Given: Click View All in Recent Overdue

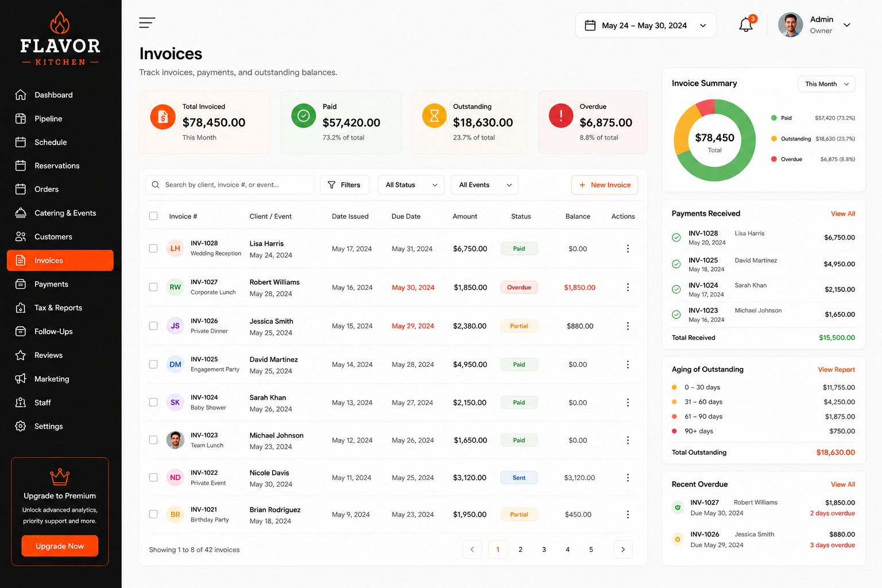Looking at the screenshot, I should [x=843, y=485].
